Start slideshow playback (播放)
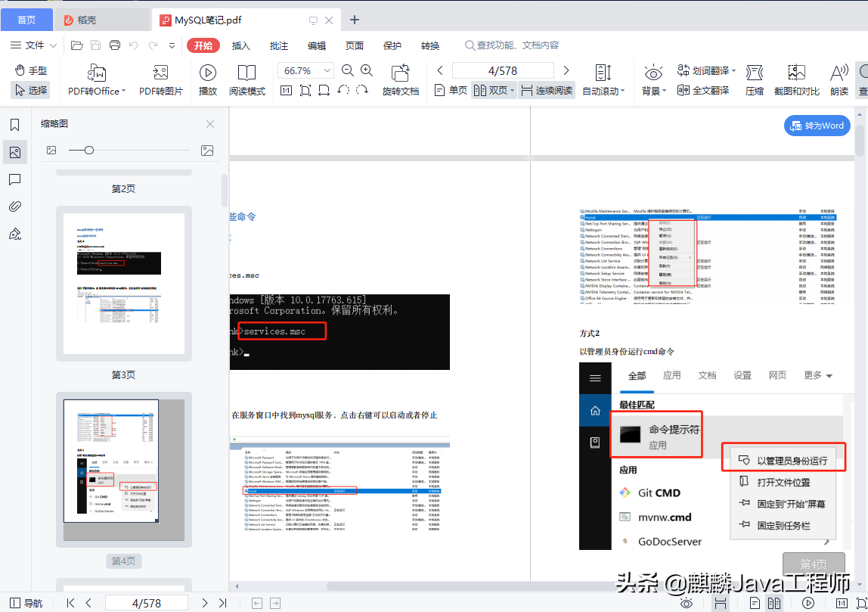Image resolution: width=868 pixels, height=612 pixels. [208, 80]
